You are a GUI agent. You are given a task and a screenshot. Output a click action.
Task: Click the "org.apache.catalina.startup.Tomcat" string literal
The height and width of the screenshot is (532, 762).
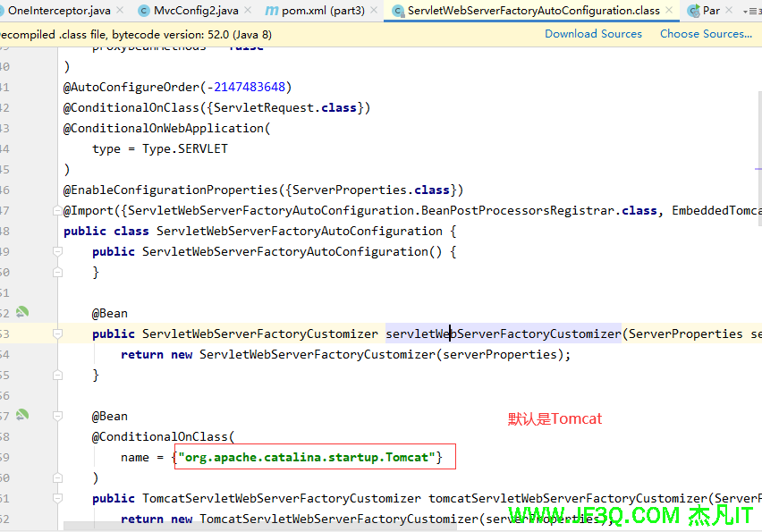click(306, 458)
